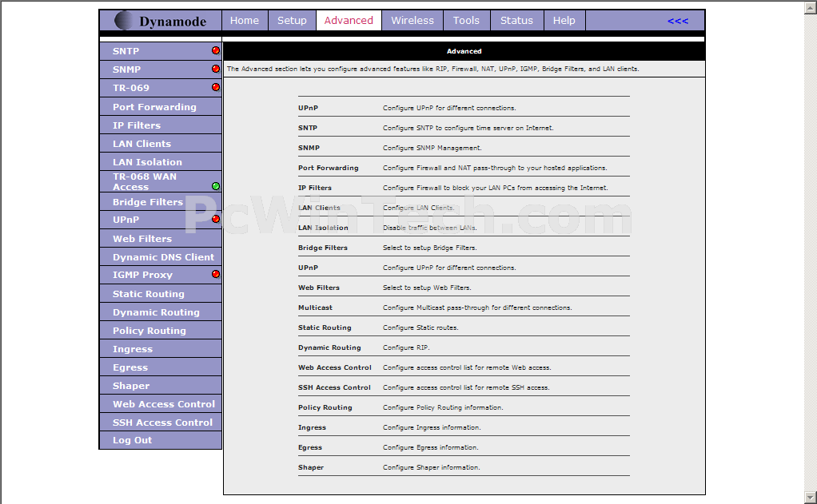Click Port Forwarding in the main feature list
The width and height of the screenshot is (817, 504).
(x=329, y=168)
